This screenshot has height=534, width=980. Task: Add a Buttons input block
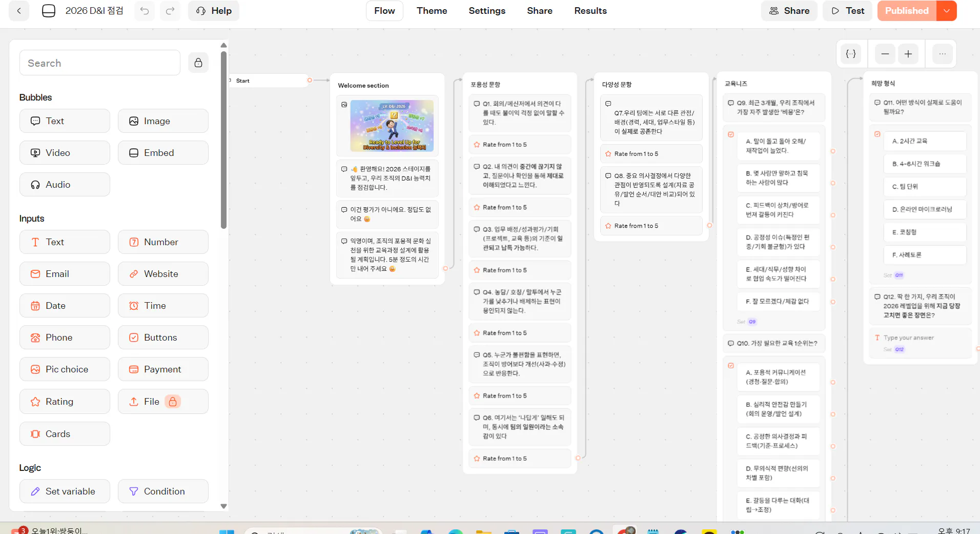coord(163,338)
